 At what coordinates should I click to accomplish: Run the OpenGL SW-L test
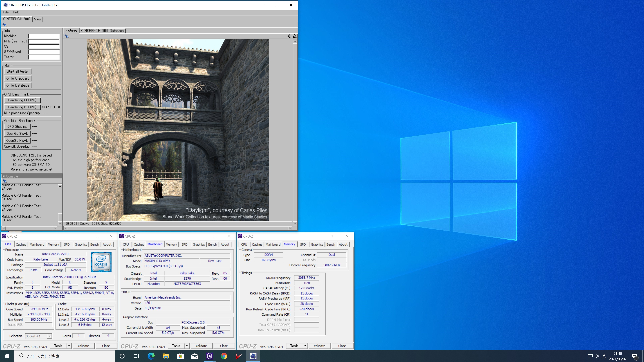click(x=17, y=134)
